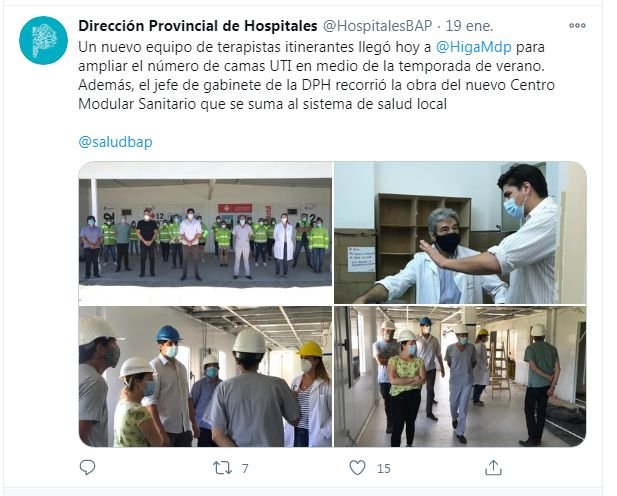Open the 19 ene. timestamp link
Image resolution: width=617 pixels, height=496 pixels.
tap(469, 26)
